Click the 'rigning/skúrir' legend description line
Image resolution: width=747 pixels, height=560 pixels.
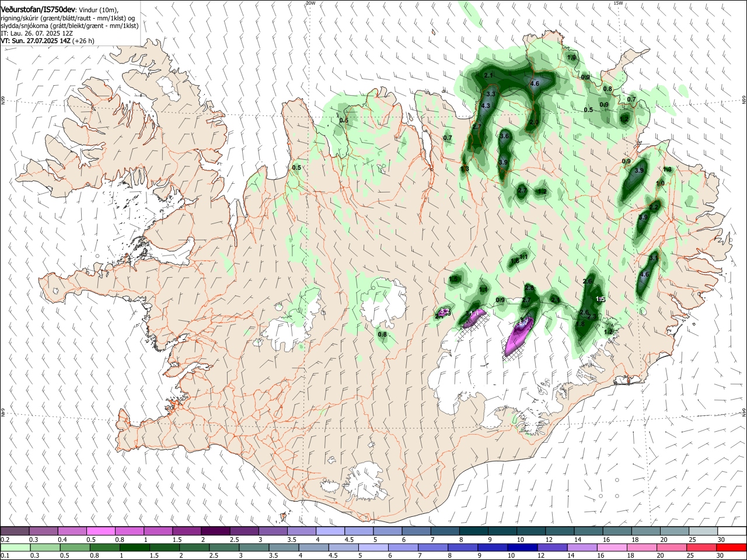click(68, 18)
